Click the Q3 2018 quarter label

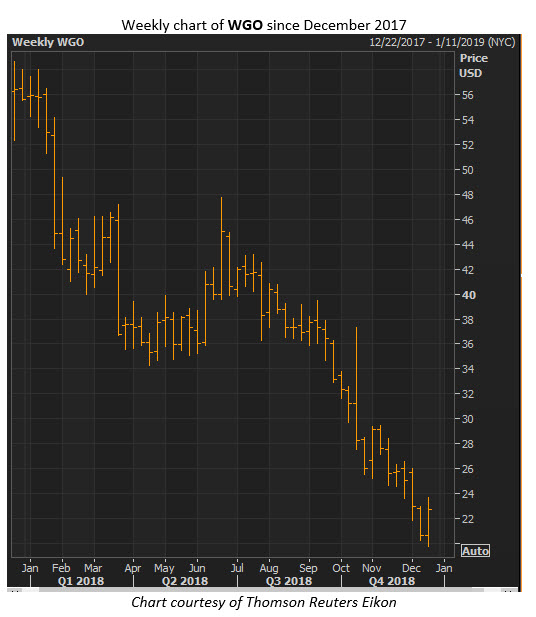pos(289,581)
